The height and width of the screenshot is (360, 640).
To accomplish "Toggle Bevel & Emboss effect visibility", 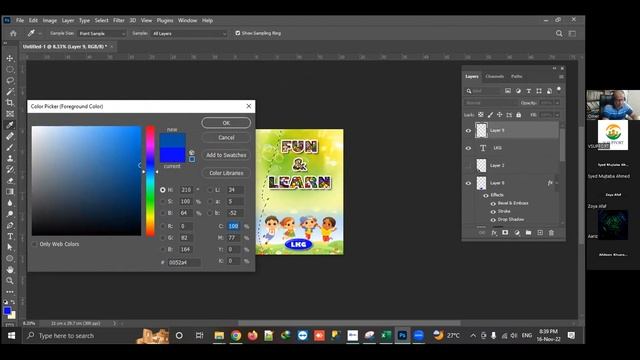I will (x=493, y=203).
